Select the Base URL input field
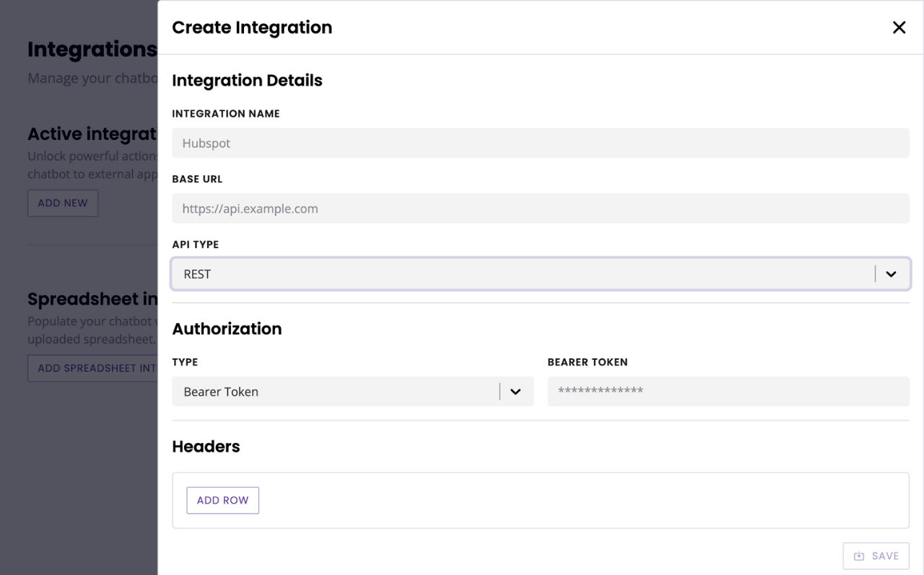Viewport: 924px width, 575px height. tap(541, 209)
